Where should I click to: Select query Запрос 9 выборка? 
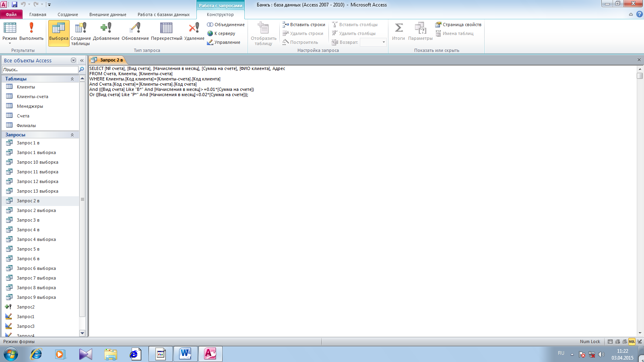pyautogui.click(x=40, y=297)
